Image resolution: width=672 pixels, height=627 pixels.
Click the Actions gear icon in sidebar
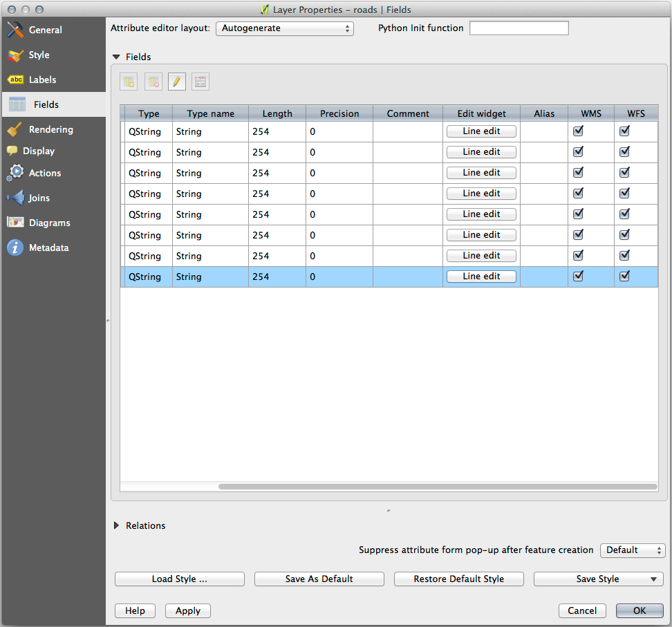point(15,173)
